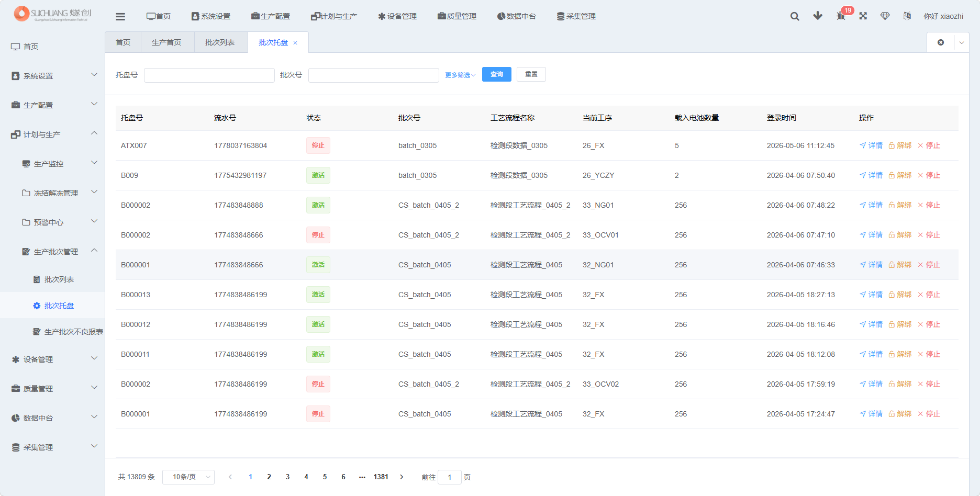The width and height of the screenshot is (980, 496).
Task: Open 详情 for row logged 2026-04-05 17:59:19
Action: 871,384
